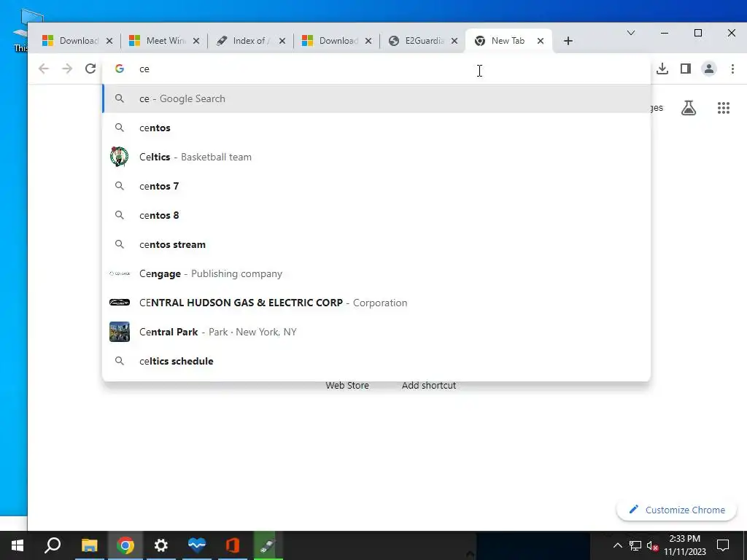This screenshot has height=560, width=747.
Task: Expand the tab search chevron
Action: pyautogui.click(x=631, y=33)
